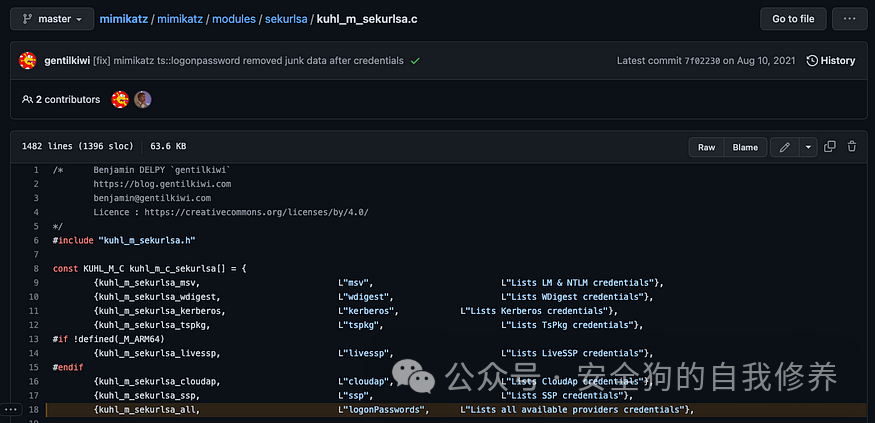Select line number 8
875x423 pixels.
[x=36, y=268]
